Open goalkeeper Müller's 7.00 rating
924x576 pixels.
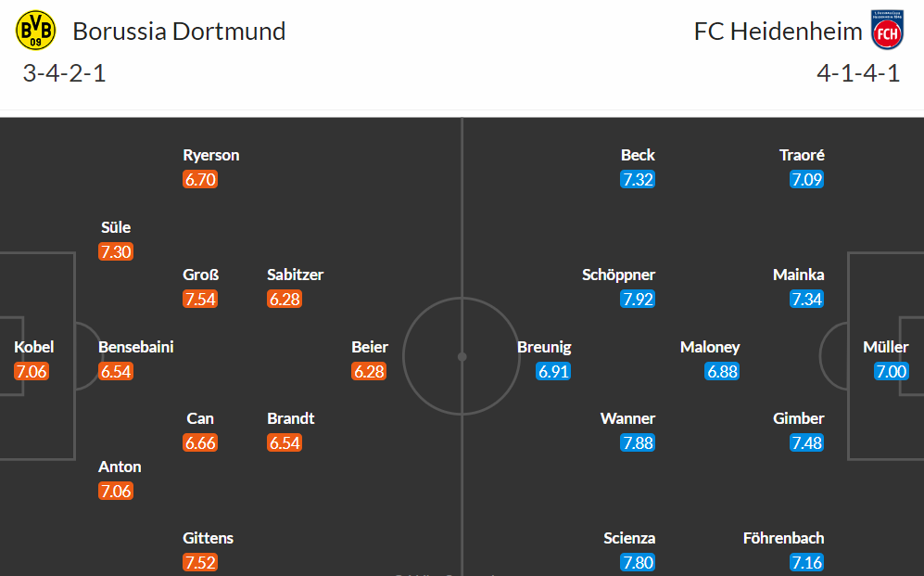coord(891,371)
